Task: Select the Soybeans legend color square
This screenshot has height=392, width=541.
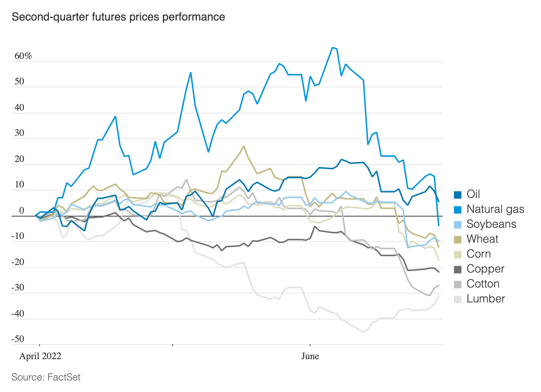Action: pos(458,224)
